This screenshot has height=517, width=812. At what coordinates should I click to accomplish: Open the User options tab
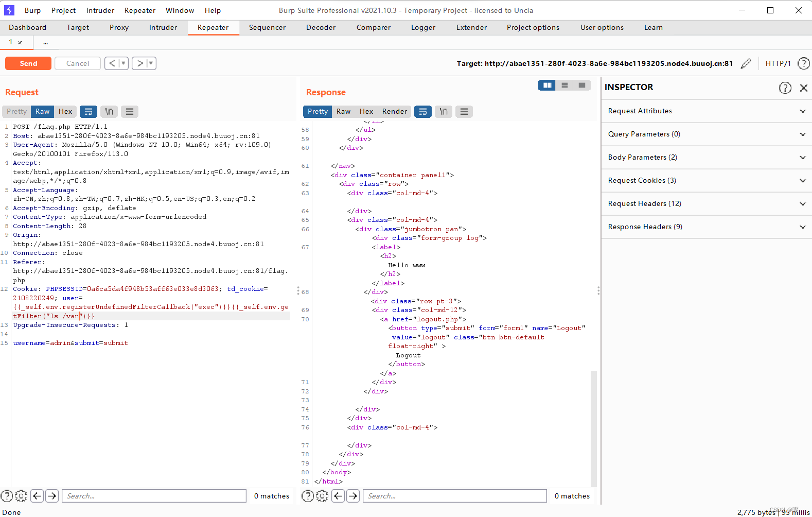pyautogui.click(x=602, y=27)
